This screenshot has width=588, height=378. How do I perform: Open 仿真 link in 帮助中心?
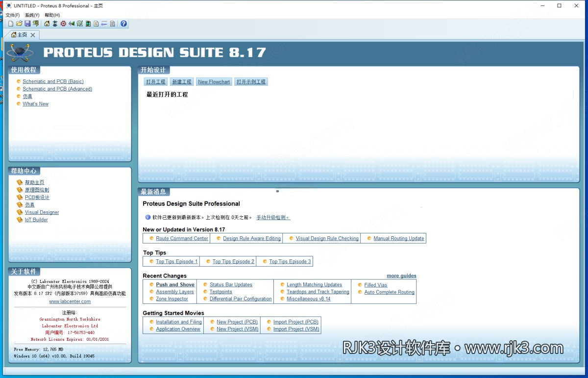(x=30, y=205)
